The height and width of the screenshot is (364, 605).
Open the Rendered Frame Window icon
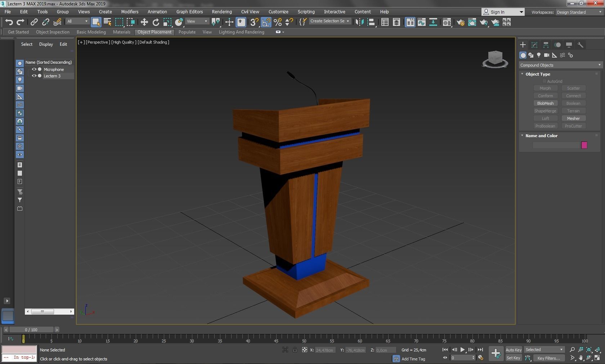point(472,22)
